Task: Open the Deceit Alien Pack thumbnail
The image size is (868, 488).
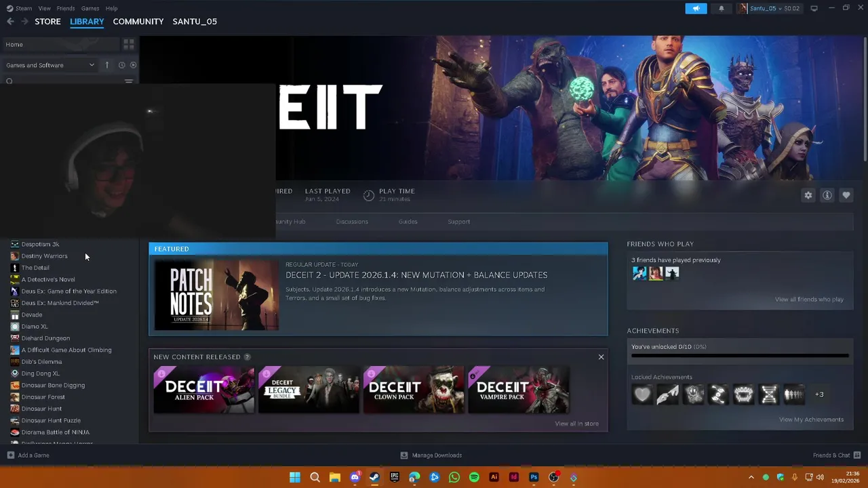Action: tap(204, 390)
